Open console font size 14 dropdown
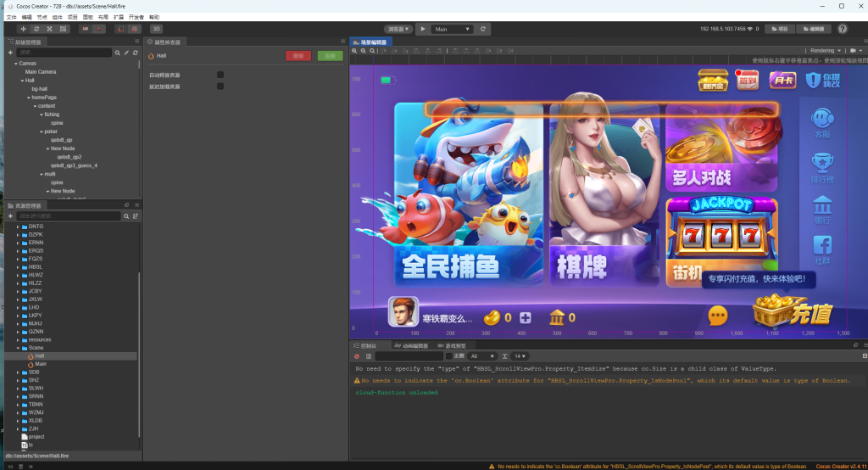 pyautogui.click(x=520, y=356)
